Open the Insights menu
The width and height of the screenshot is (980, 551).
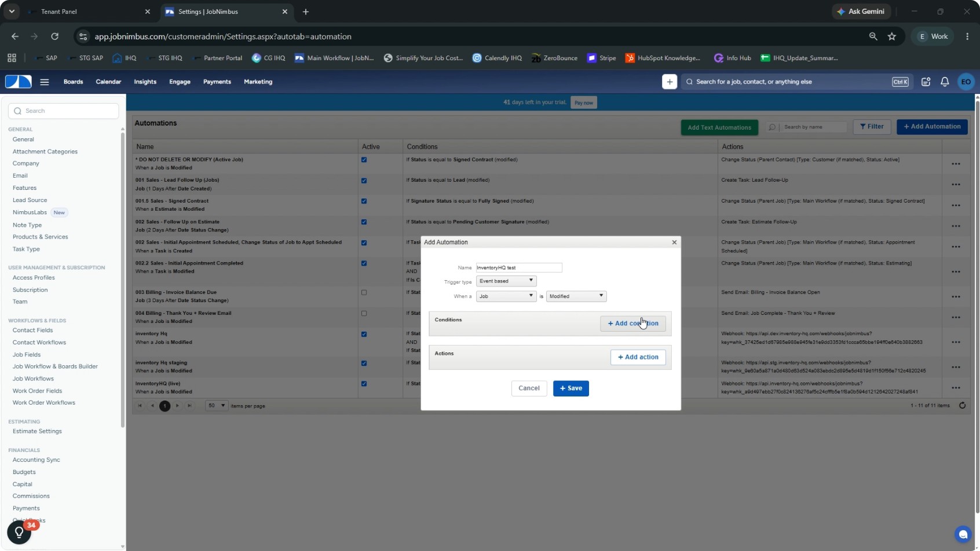pos(145,82)
